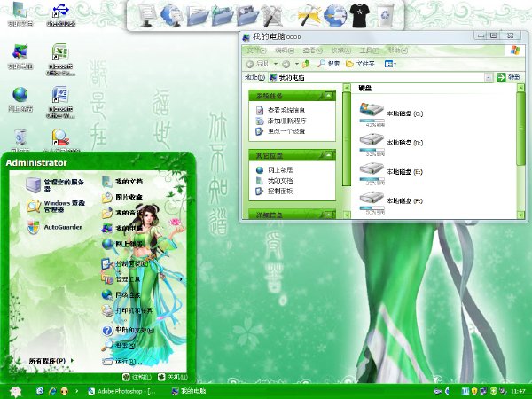Viewport: 532px width, 399px height.
Task: Click 更改一个设置 link
Action: point(280,131)
